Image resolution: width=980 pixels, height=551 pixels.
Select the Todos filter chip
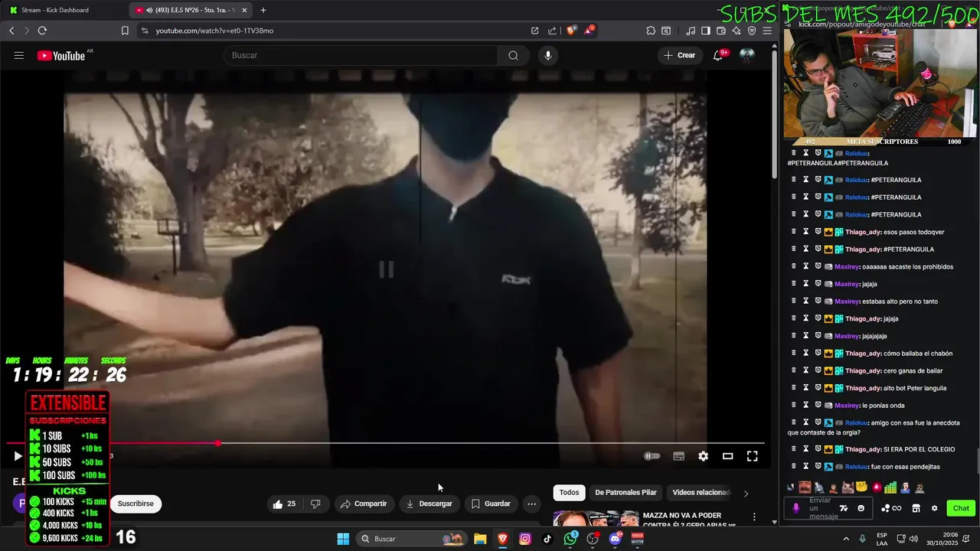(x=569, y=493)
